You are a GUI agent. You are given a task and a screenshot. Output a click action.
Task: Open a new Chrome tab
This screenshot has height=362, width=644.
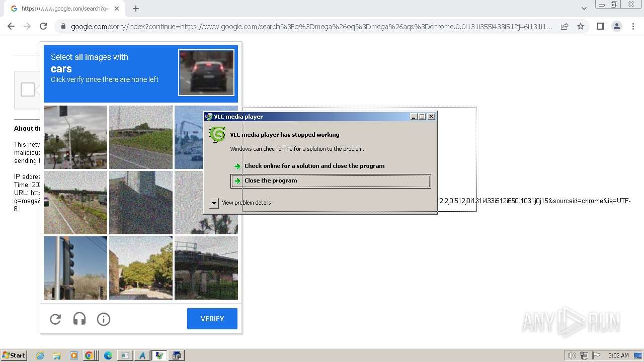click(136, 9)
